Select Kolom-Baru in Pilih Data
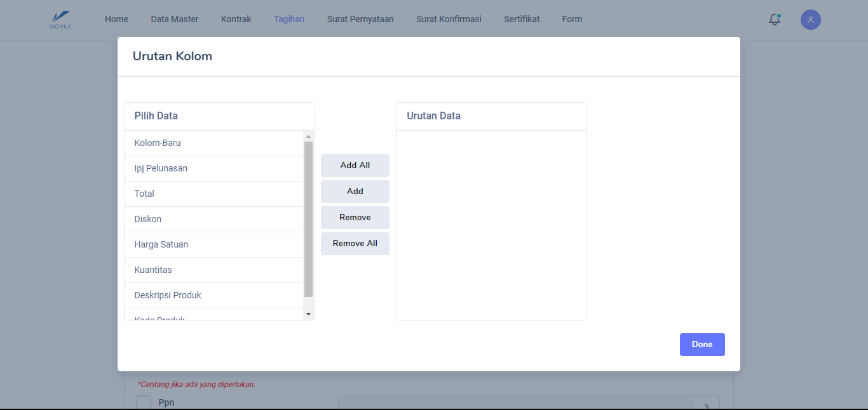The height and width of the screenshot is (410, 868). point(158,143)
